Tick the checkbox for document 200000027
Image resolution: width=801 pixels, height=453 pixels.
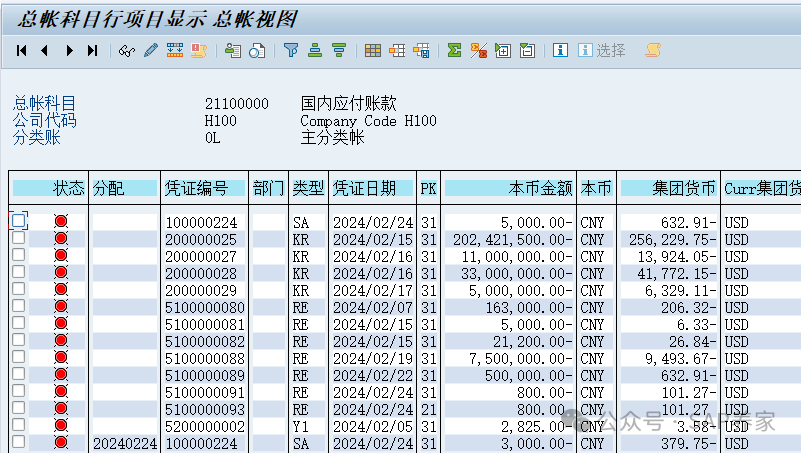18,254
